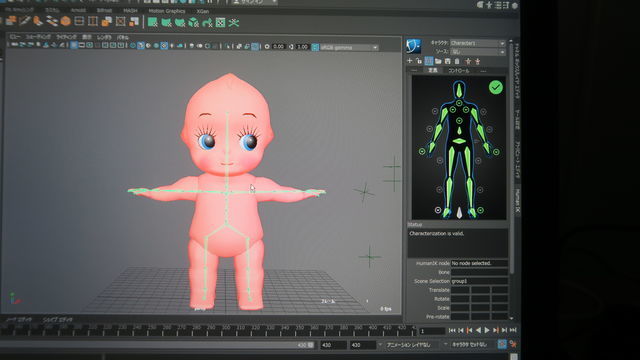640x360 pixels.
Task: Click the Scene Selection field group1
Action: (479, 281)
